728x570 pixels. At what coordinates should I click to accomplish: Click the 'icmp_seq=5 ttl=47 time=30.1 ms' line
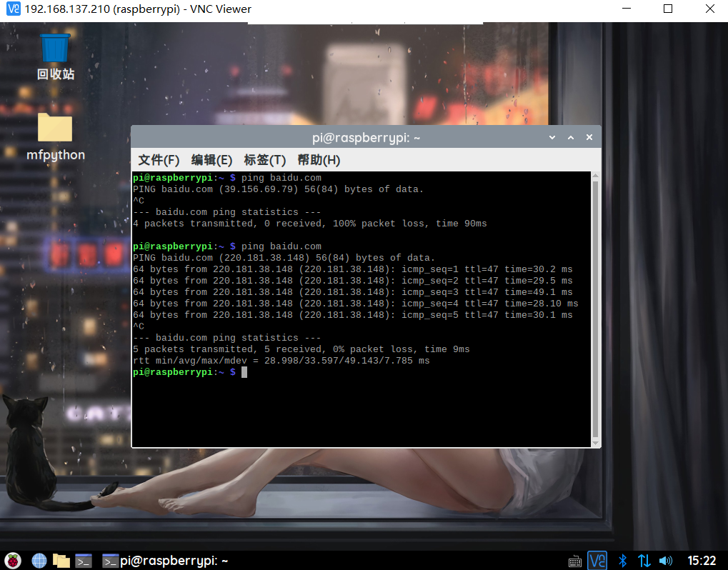point(352,315)
